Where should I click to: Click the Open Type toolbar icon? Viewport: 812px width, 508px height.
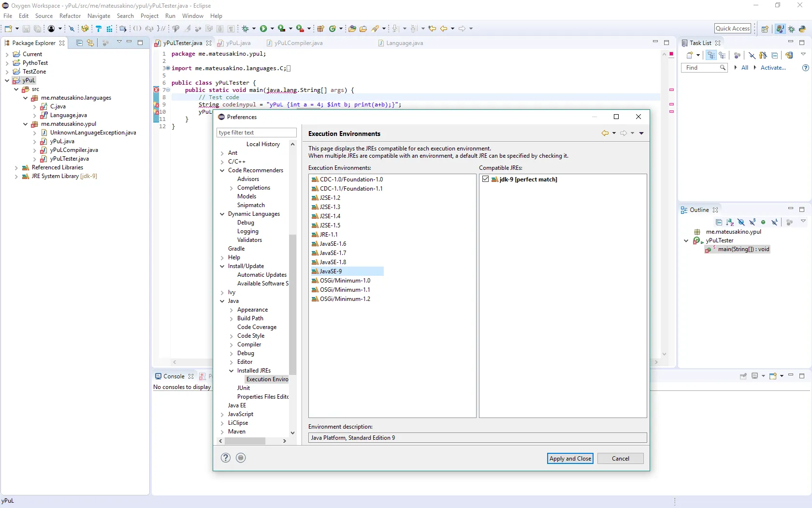coord(352,29)
